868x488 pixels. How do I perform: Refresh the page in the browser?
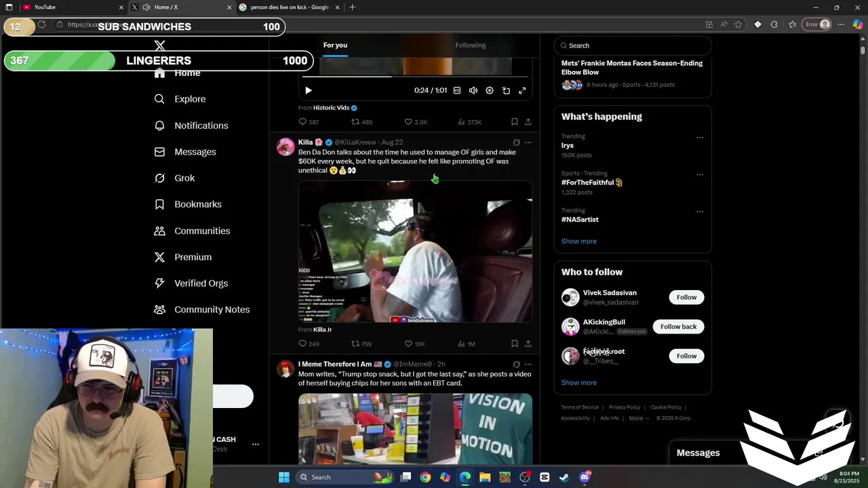41,24
